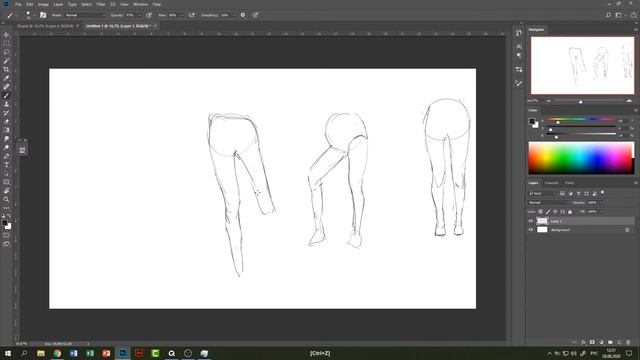Open the painting Mode dropdown
The height and width of the screenshot is (360, 640).
tap(85, 15)
